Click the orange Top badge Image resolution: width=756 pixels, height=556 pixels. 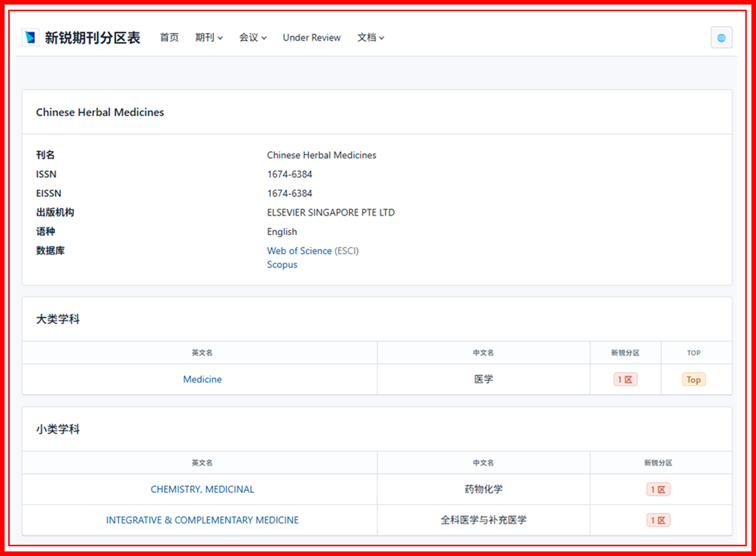[x=694, y=380]
